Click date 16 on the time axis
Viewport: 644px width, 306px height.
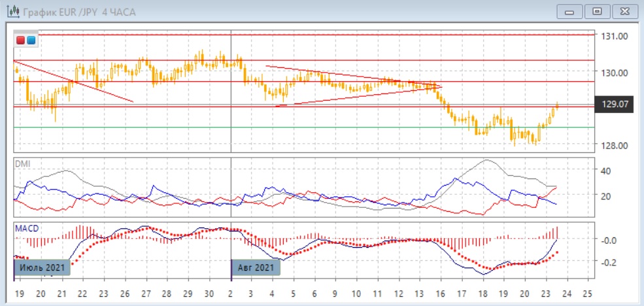[x=440, y=293]
